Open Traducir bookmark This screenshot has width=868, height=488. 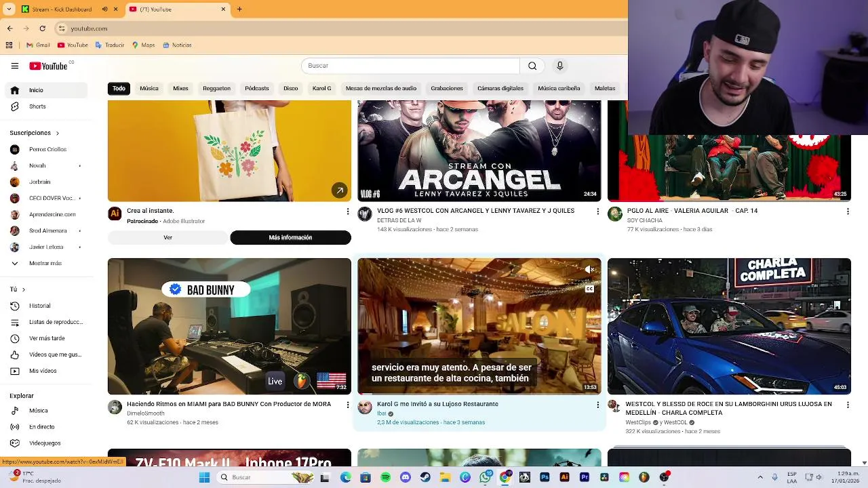click(x=109, y=45)
